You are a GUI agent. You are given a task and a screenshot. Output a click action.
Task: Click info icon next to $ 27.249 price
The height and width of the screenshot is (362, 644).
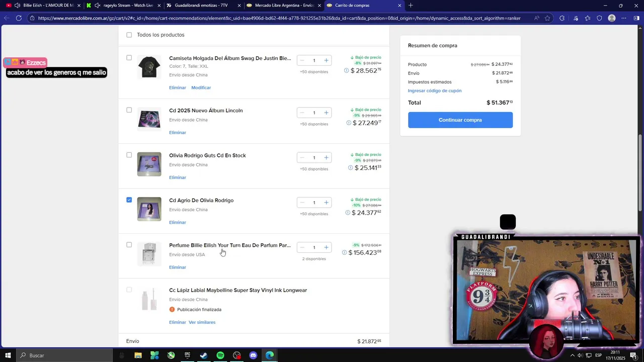coord(349,123)
